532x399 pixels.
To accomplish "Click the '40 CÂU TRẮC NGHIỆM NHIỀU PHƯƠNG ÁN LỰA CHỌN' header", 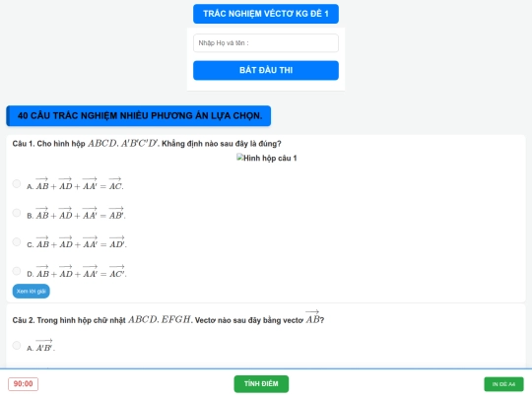I will pyautogui.click(x=139, y=115).
